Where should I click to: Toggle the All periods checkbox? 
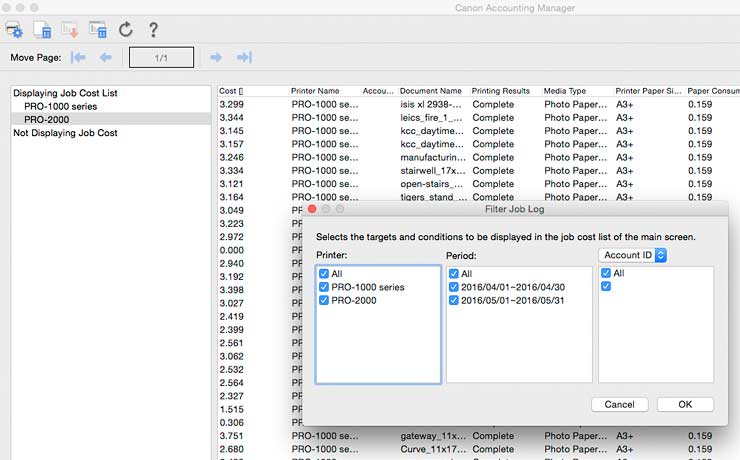point(454,274)
